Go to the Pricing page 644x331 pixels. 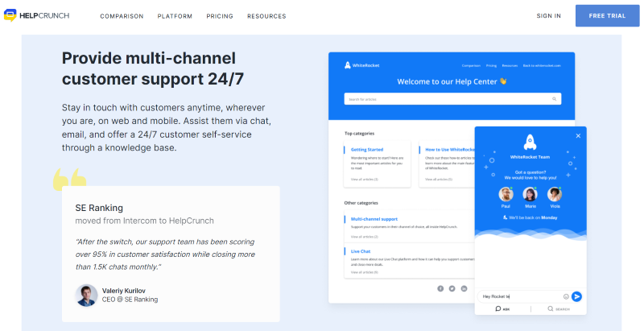click(x=220, y=16)
